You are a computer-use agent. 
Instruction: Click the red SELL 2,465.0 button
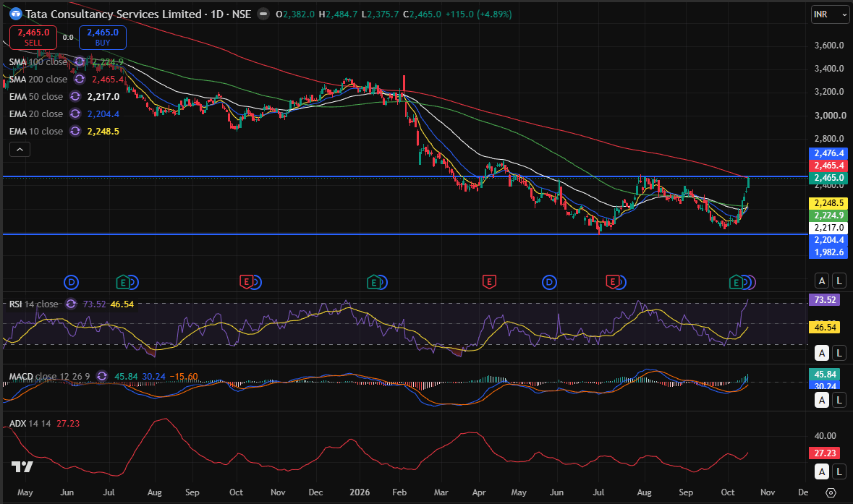(x=33, y=38)
